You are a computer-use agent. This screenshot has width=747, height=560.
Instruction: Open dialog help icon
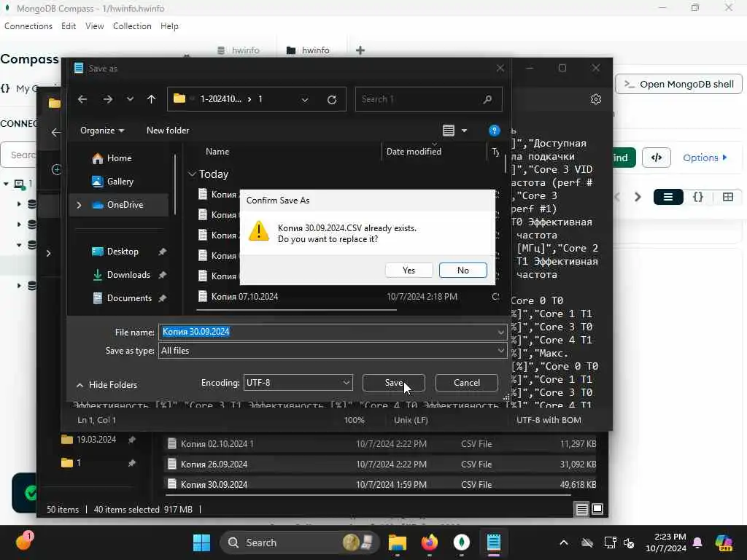click(494, 131)
